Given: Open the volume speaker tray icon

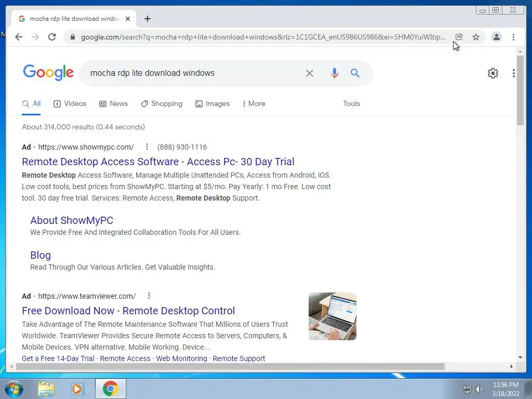Looking at the screenshot, I should tap(480, 389).
